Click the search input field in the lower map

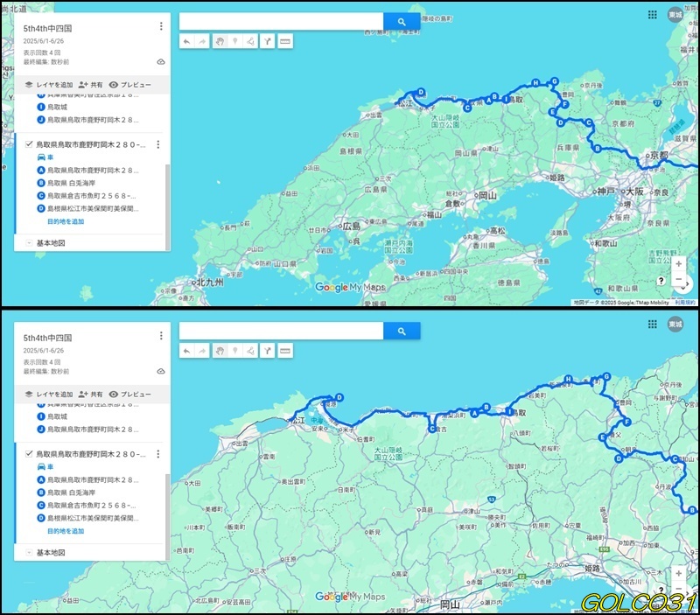(281, 331)
